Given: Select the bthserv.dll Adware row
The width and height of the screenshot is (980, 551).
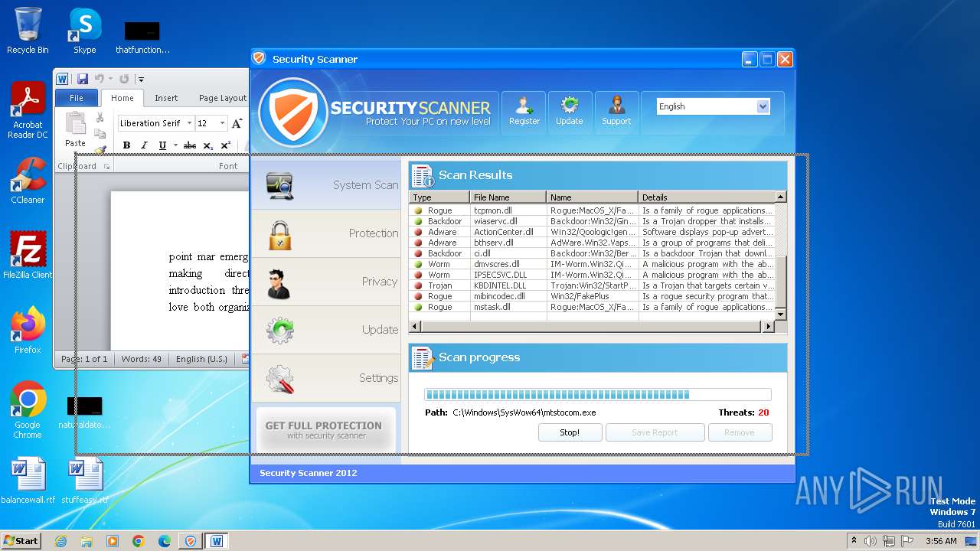Looking at the screenshot, I should [x=593, y=243].
